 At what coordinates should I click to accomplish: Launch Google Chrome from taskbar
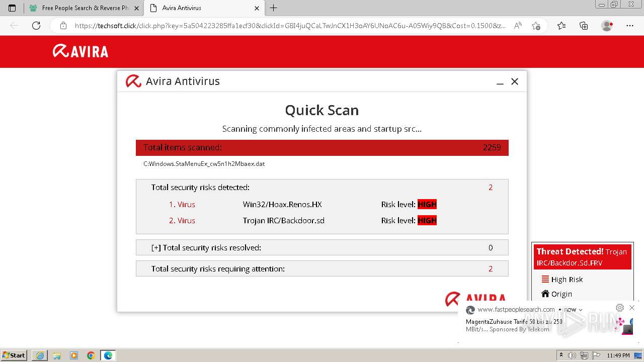point(91,355)
